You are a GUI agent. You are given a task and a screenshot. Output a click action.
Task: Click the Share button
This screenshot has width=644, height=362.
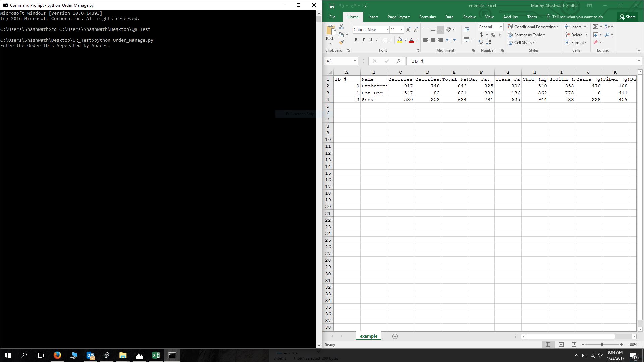point(628,17)
